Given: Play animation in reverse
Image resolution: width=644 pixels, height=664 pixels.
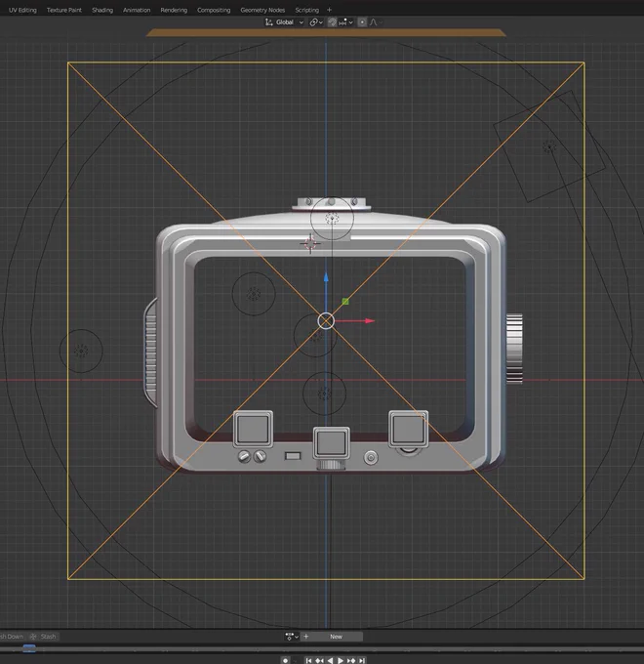Looking at the screenshot, I should 330,660.
